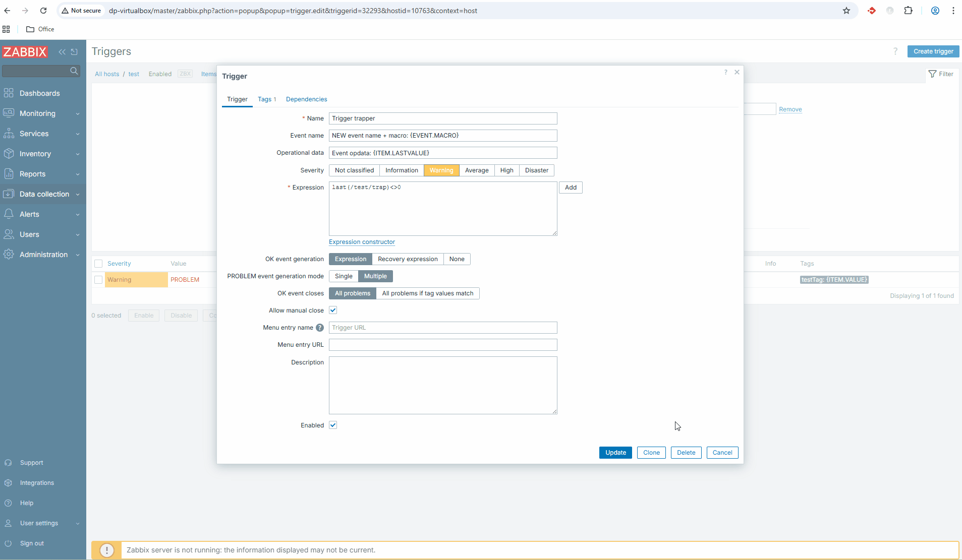
Task: Collapse the sidebar with the double-arrow icon
Action: pos(62,52)
